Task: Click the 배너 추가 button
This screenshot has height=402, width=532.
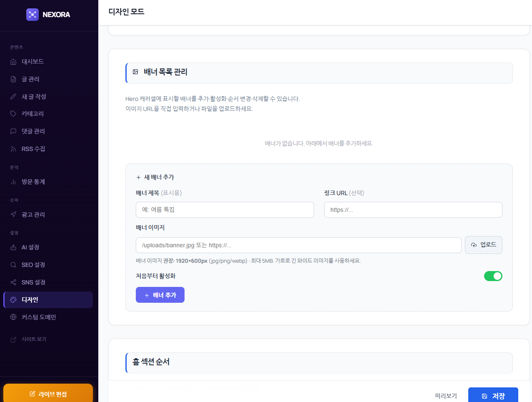Action: [x=160, y=295]
